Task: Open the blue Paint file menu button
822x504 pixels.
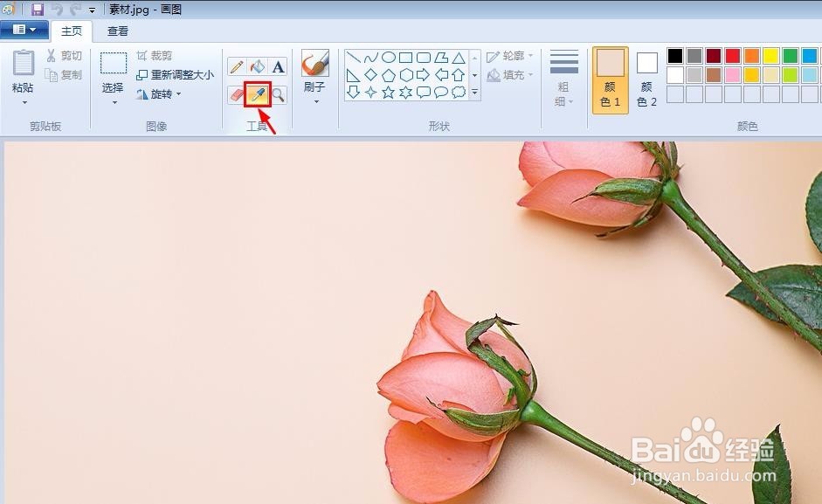Action: coord(24,30)
